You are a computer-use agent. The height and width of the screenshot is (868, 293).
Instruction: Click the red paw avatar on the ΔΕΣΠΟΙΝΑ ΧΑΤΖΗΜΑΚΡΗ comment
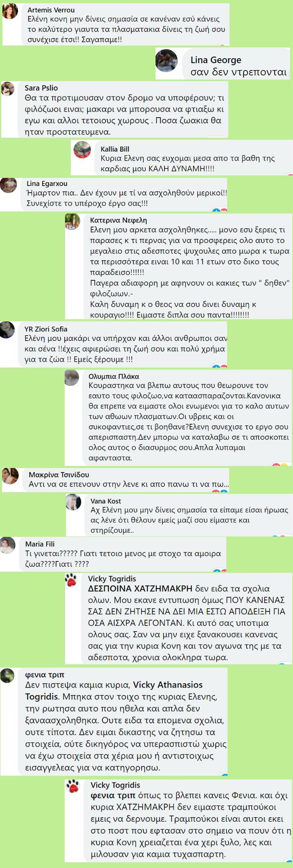(x=71, y=580)
